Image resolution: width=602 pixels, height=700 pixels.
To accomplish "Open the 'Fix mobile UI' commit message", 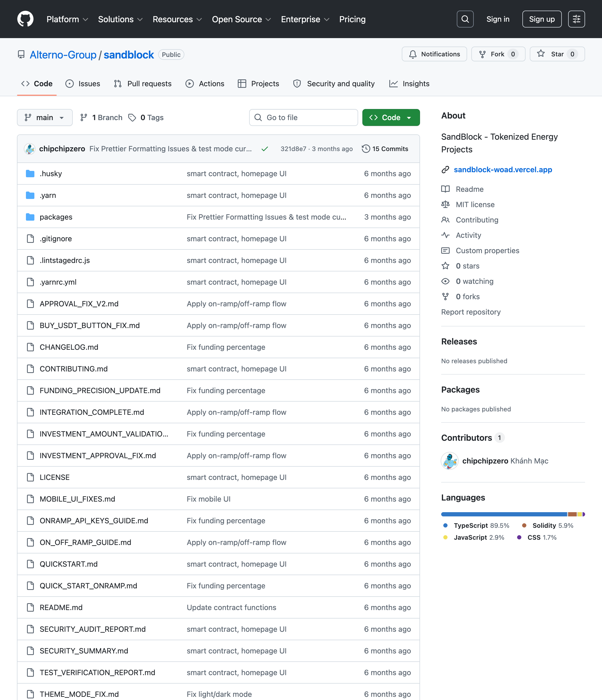I will (x=208, y=499).
